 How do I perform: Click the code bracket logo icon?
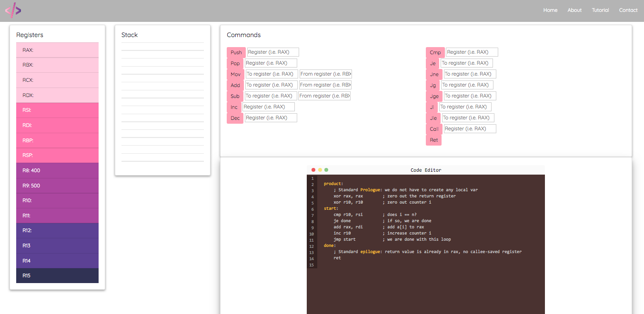tap(13, 10)
